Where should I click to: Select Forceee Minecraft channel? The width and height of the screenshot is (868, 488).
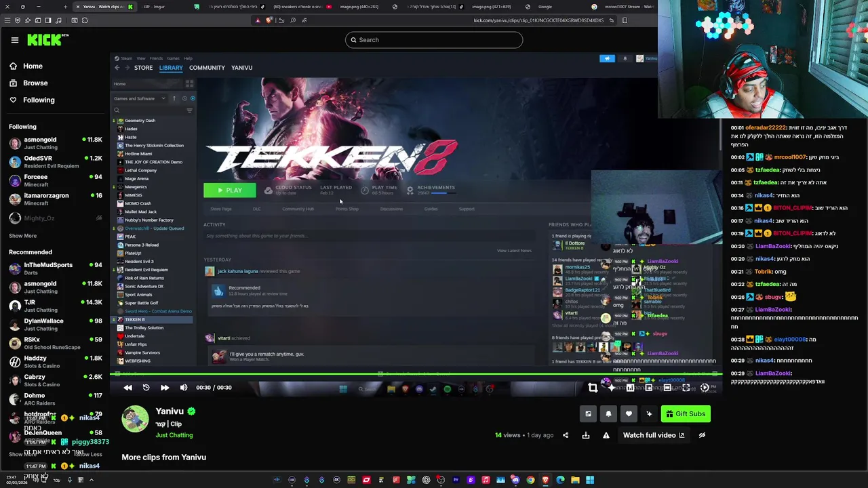coord(56,180)
